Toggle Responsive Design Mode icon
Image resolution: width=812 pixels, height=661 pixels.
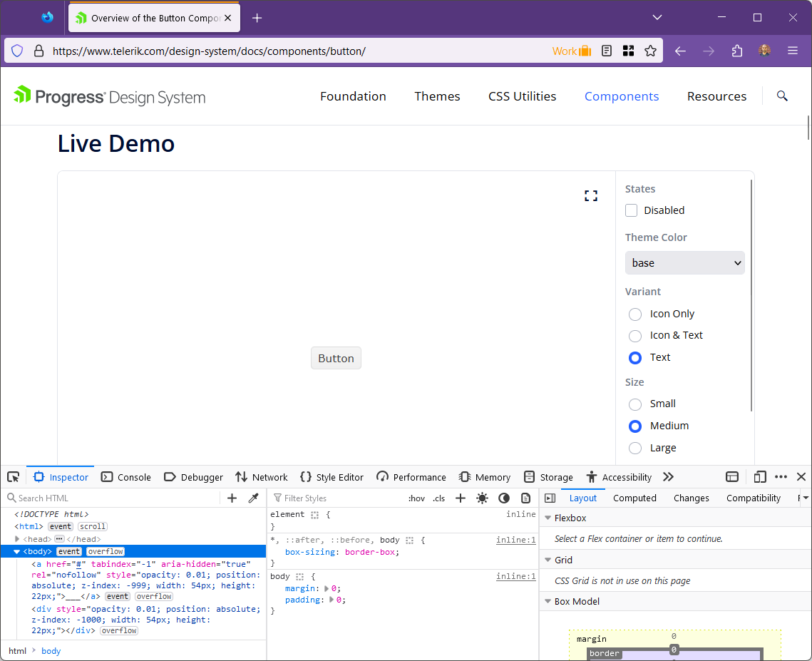[760, 477]
